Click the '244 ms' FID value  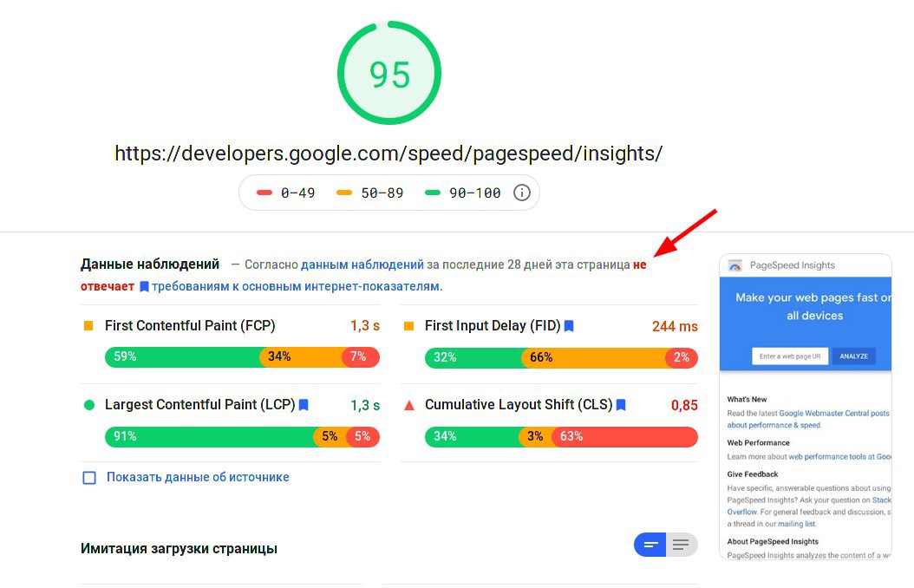(x=675, y=326)
